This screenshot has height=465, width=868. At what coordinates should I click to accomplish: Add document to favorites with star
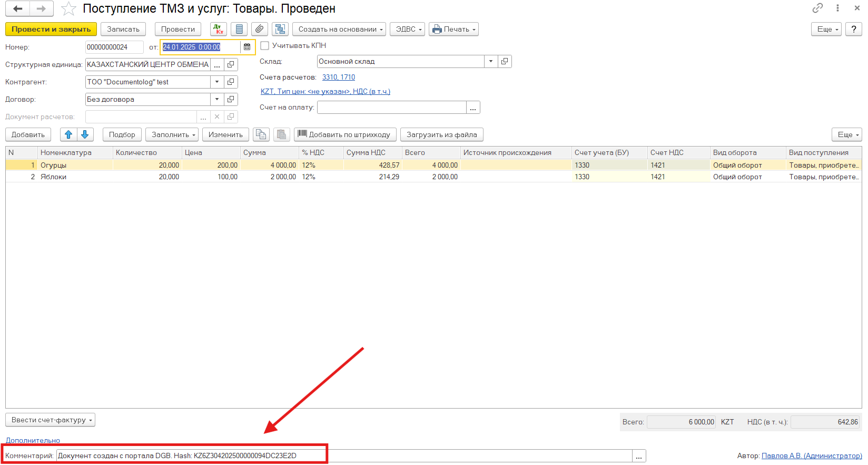68,8
